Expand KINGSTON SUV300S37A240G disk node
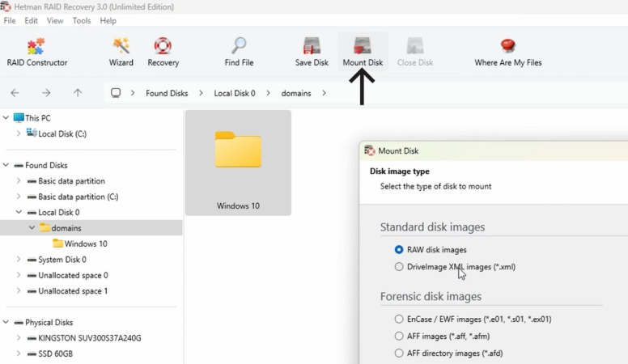 point(19,338)
